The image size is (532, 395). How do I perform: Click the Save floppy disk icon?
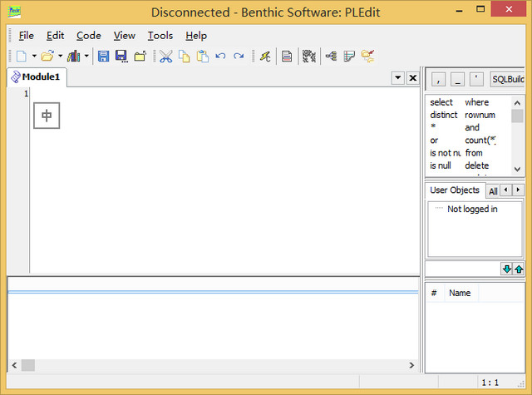pyautogui.click(x=104, y=57)
